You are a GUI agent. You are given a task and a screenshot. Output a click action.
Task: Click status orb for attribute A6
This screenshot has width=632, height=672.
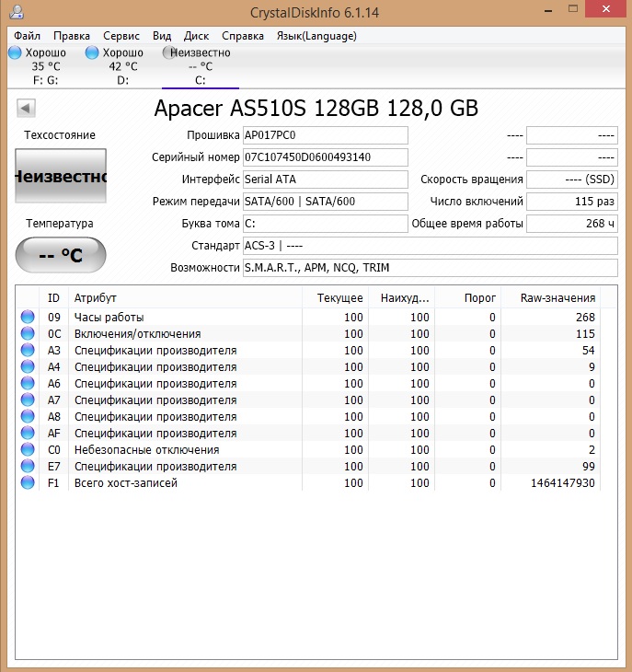[28, 383]
